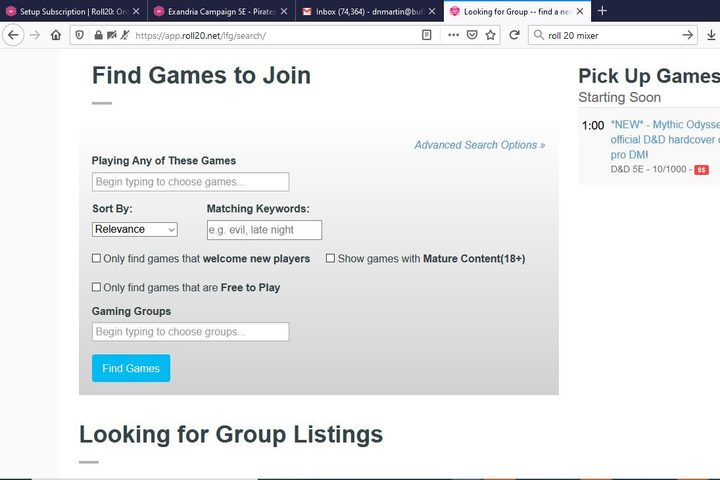
Task: Close the Inbox mail tab
Action: point(432,11)
